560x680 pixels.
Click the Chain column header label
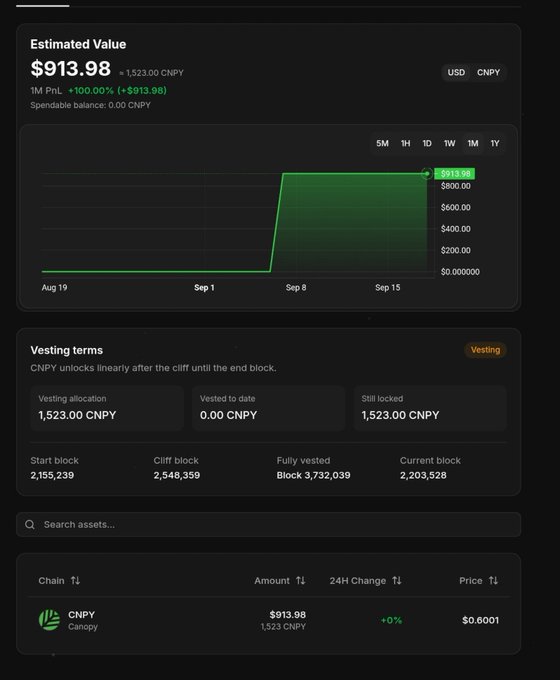pos(51,581)
